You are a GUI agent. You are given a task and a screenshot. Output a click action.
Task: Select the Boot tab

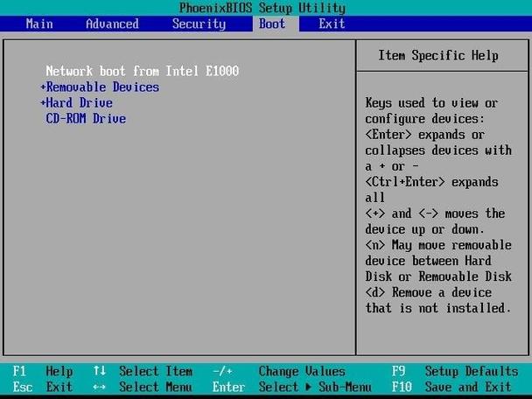272,24
